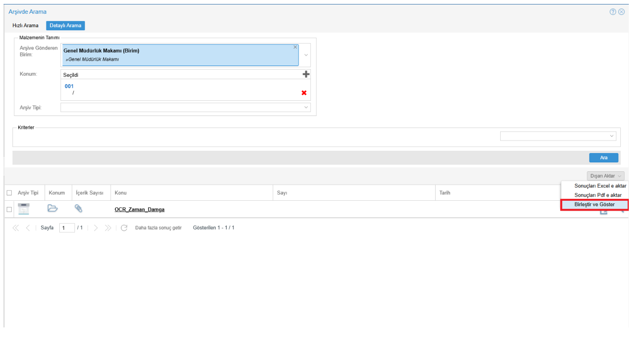Click the archive box icon in result row
Viewport: 644px width, 339px height.
coord(23,209)
